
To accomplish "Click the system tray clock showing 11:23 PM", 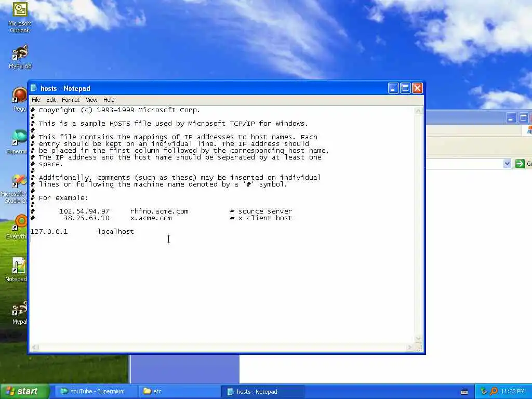I will [x=512, y=391].
